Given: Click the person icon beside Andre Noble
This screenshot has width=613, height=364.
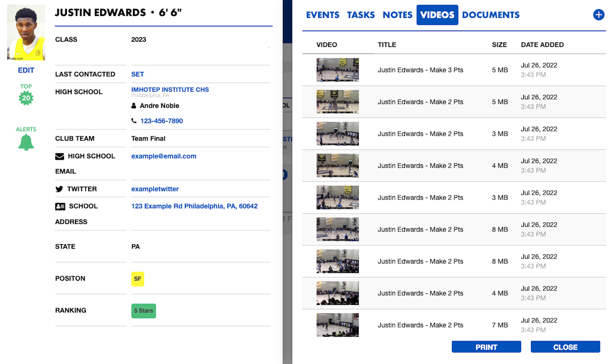Looking at the screenshot, I should pyautogui.click(x=134, y=106).
